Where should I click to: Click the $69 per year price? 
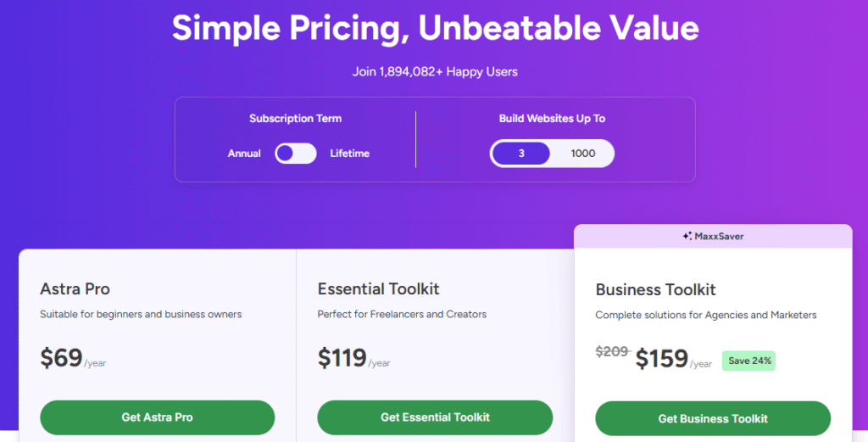click(61, 358)
